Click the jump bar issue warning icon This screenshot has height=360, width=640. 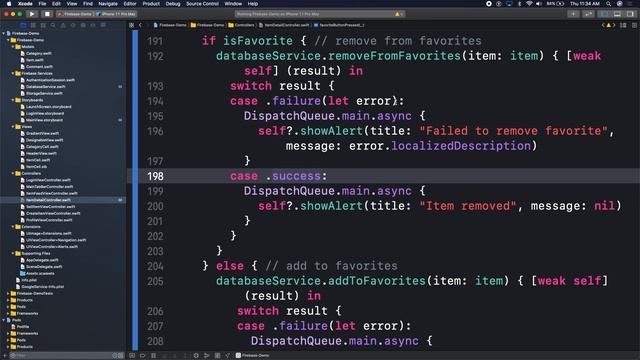pyautogui.click(x=608, y=25)
